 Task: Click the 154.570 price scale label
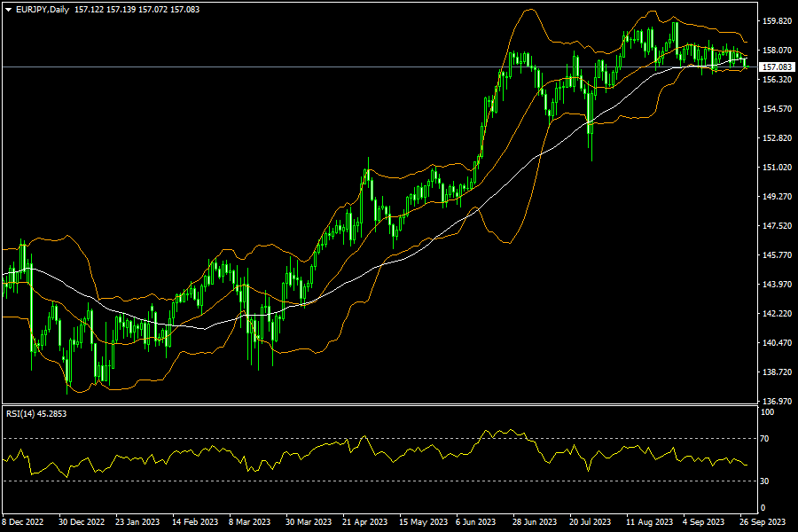[777, 109]
